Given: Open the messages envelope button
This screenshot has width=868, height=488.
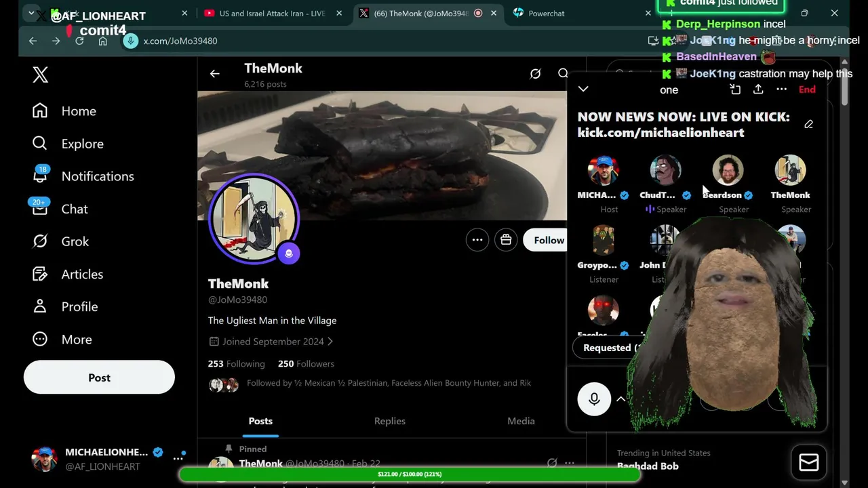Looking at the screenshot, I should (x=808, y=462).
